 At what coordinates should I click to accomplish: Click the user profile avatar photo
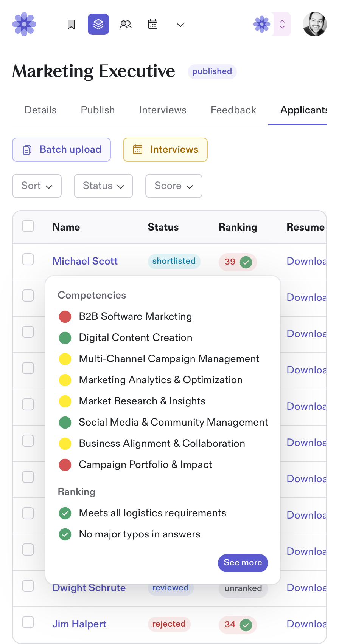click(314, 24)
